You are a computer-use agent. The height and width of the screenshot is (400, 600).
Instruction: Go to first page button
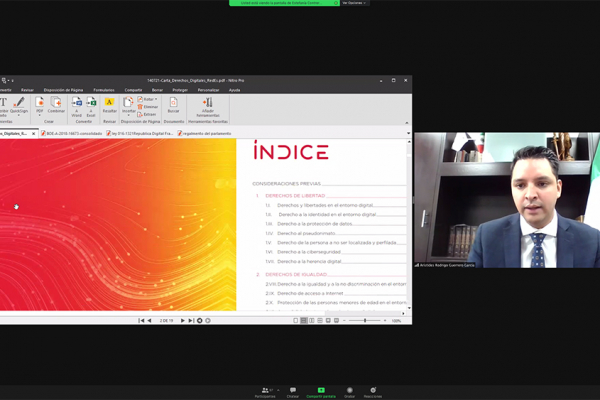pos(141,320)
